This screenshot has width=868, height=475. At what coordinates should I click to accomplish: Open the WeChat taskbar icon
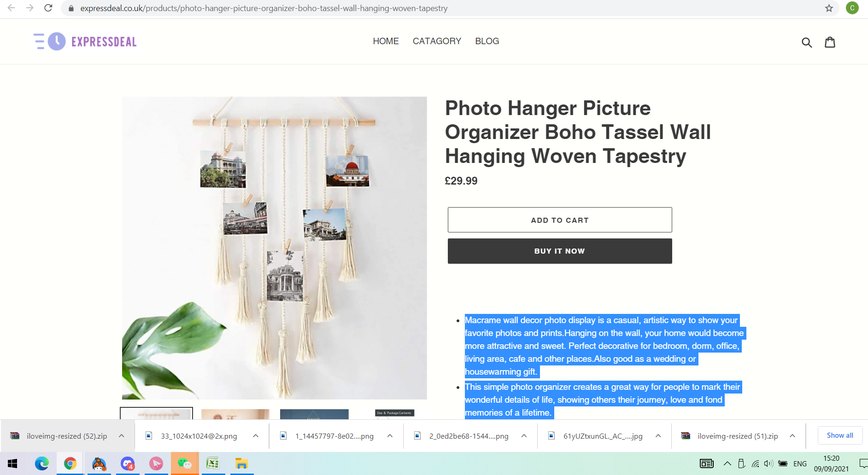point(185,463)
